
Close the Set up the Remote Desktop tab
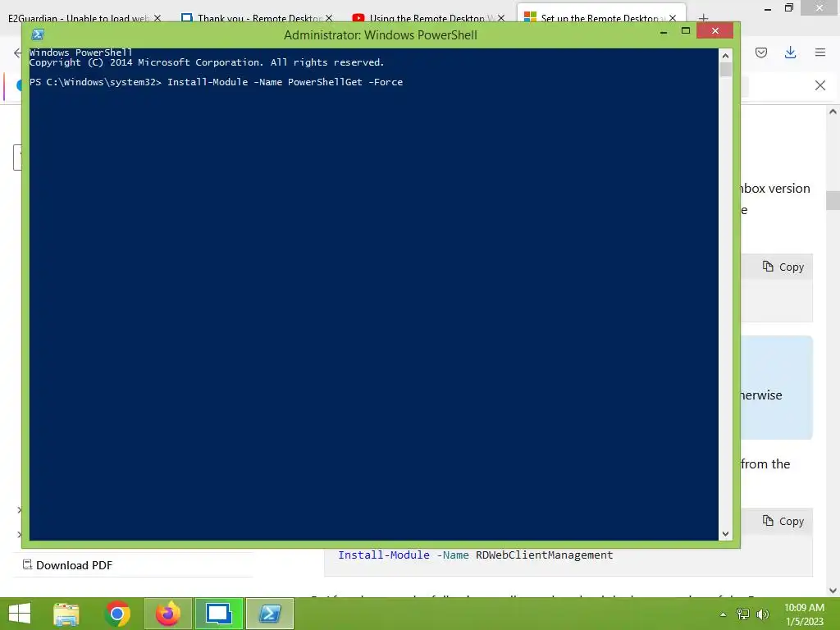tap(673, 19)
